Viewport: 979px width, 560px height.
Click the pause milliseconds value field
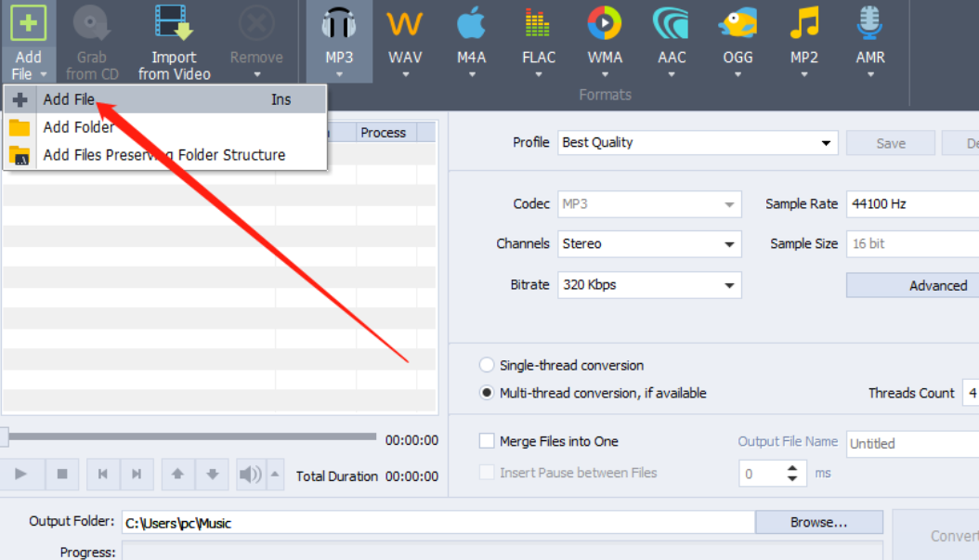761,474
